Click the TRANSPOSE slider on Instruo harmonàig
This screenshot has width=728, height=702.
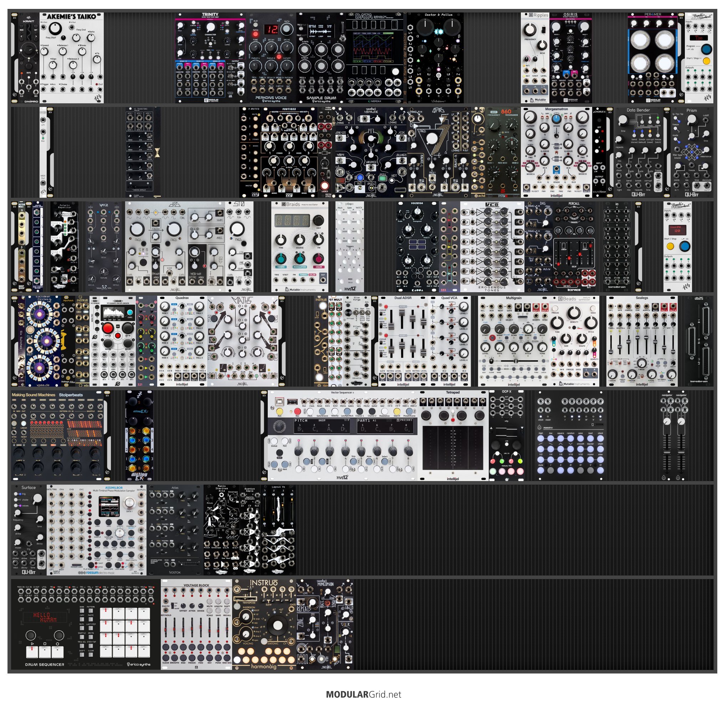pos(245,598)
